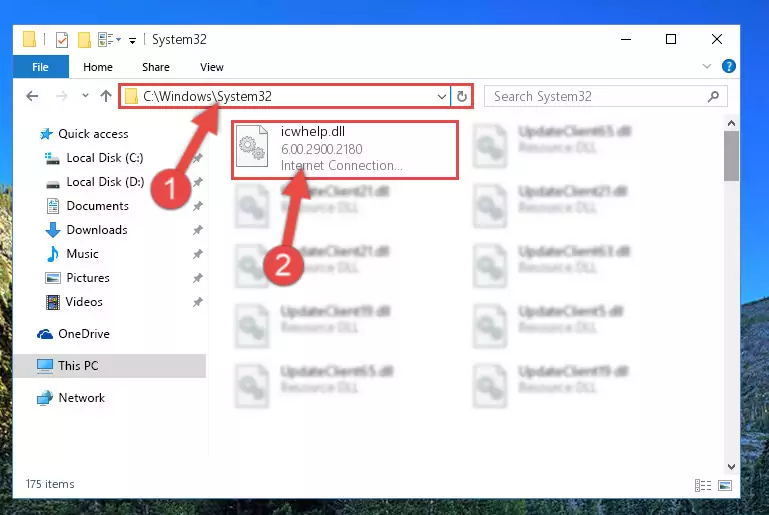Open the blue Help question mark
Image resolution: width=769 pixels, height=515 pixels.
[x=728, y=66]
